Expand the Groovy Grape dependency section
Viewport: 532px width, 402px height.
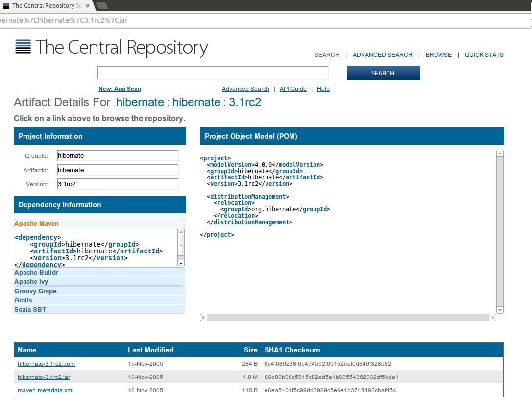[99, 291]
